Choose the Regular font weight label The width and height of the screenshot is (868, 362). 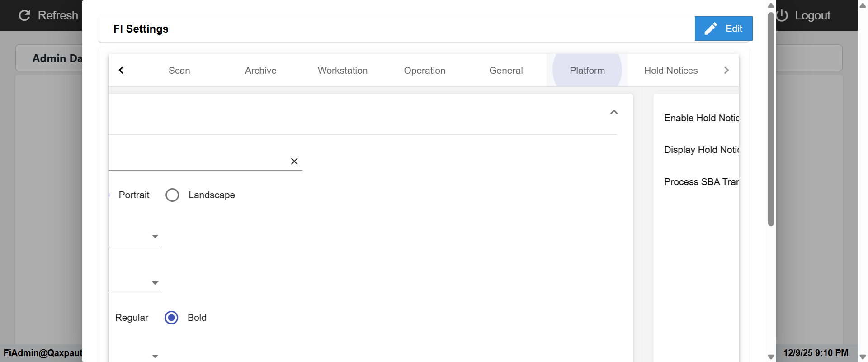(x=132, y=318)
